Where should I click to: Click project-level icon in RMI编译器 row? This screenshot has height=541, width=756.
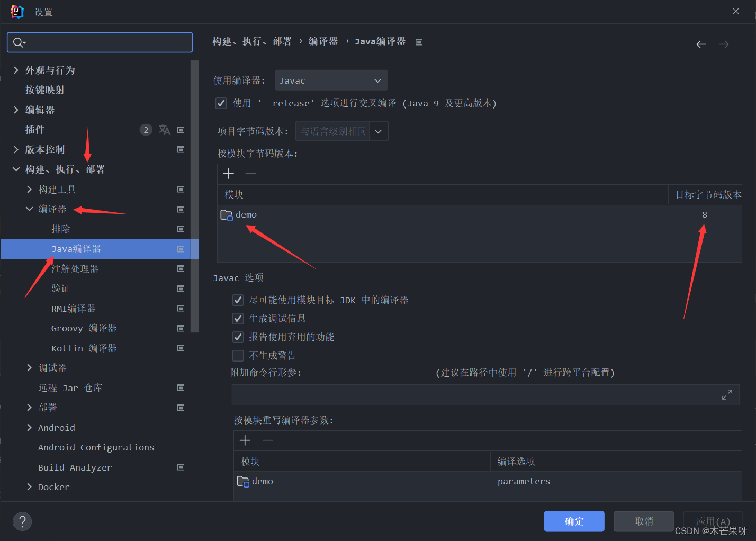(x=181, y=309)
